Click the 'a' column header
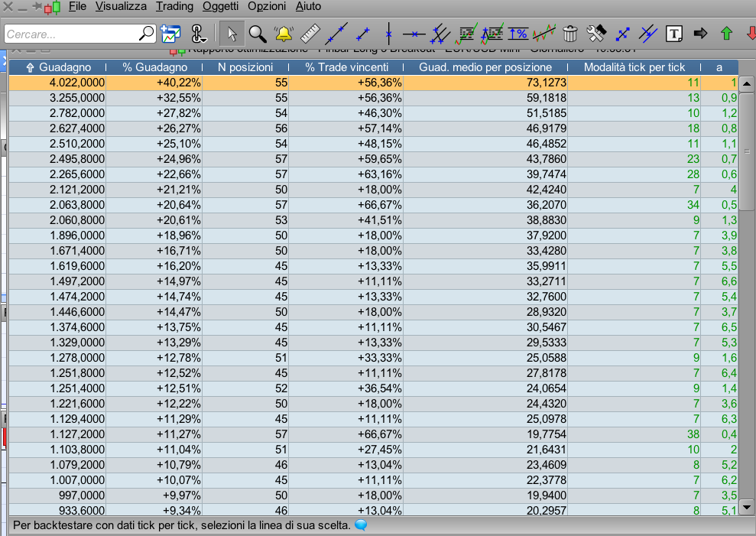The width and height of the screenshot is (756, 536). point(719,67)
